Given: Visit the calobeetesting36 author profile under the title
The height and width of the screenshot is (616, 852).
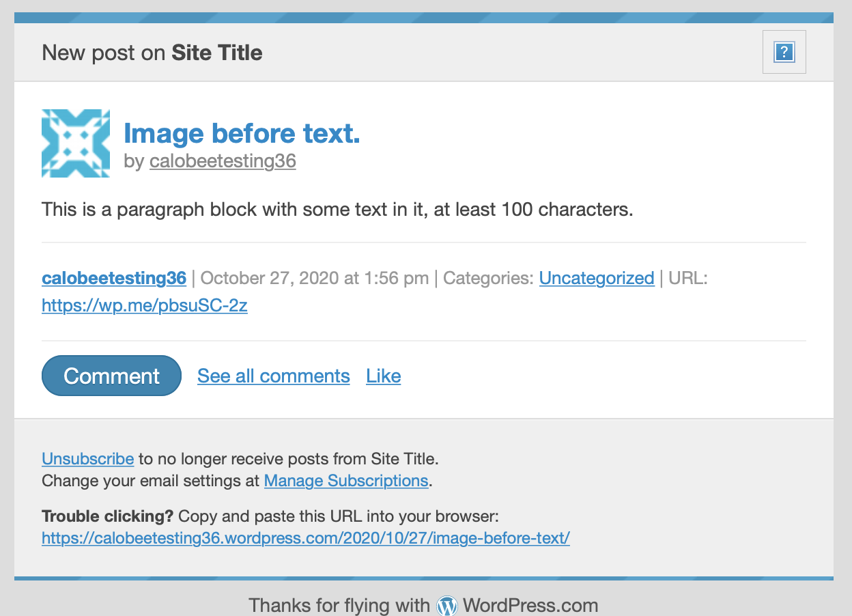Looking at the screenshot, I should (223, 161).
